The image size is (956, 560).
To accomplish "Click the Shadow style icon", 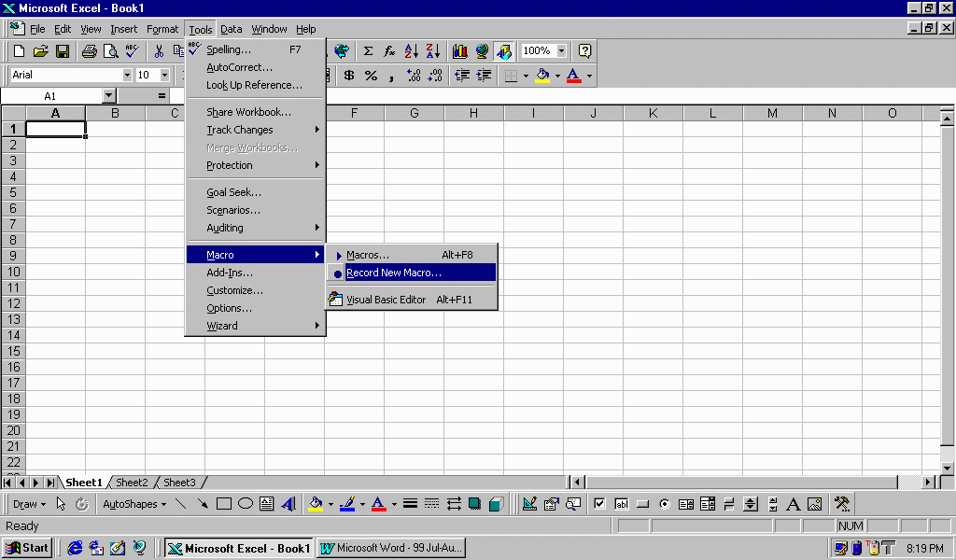I will click(x=474, y=504).
